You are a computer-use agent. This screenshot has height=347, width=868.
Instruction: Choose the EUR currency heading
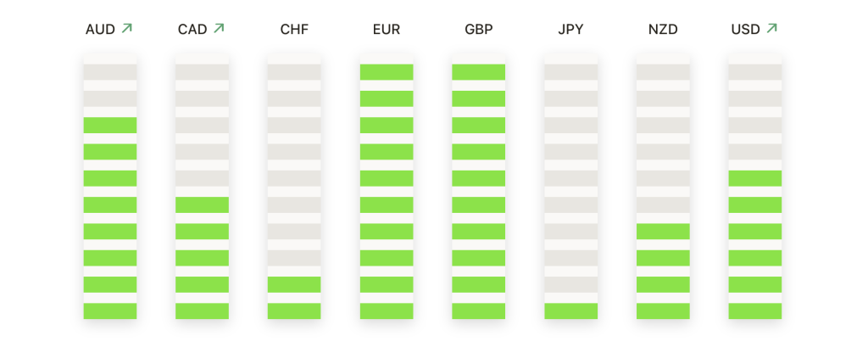[387, 30]
